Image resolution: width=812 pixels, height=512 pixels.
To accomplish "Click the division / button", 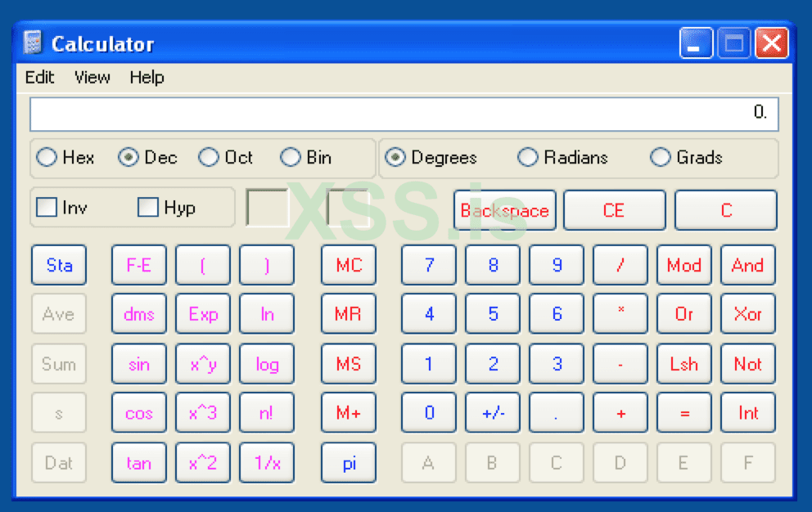I will tap(620, 265).
